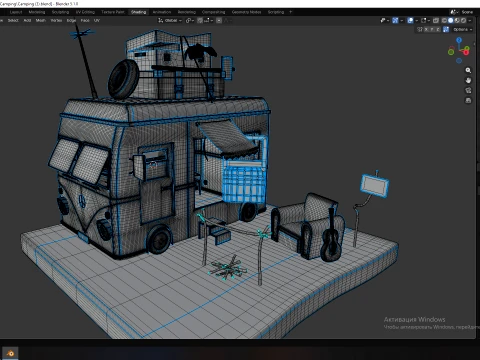Toggle Y-axis mesh symmetry

[x=432, y=29]
